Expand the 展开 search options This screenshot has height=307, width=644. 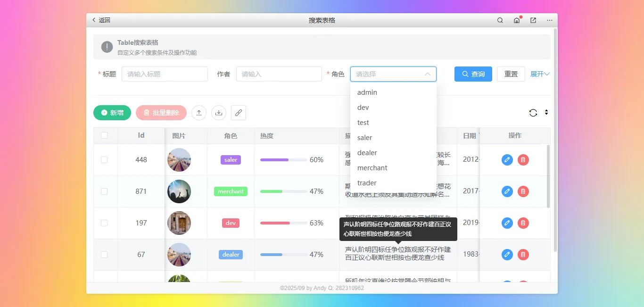[539, 74]
